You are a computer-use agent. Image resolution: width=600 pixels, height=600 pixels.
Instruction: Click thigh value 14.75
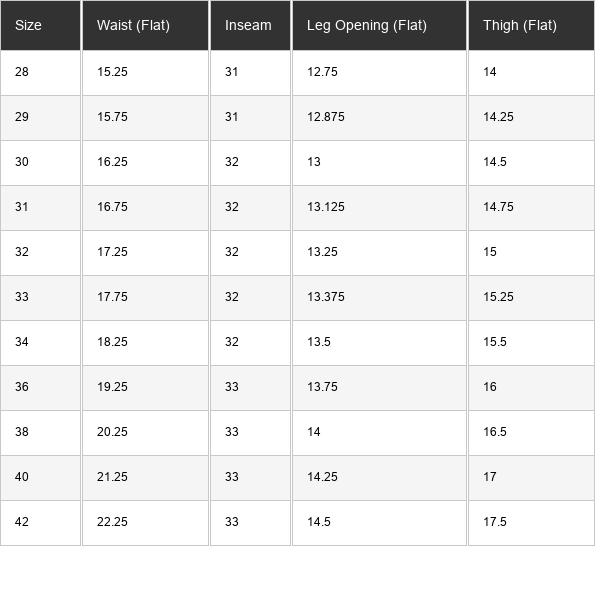tap(498, 207)
